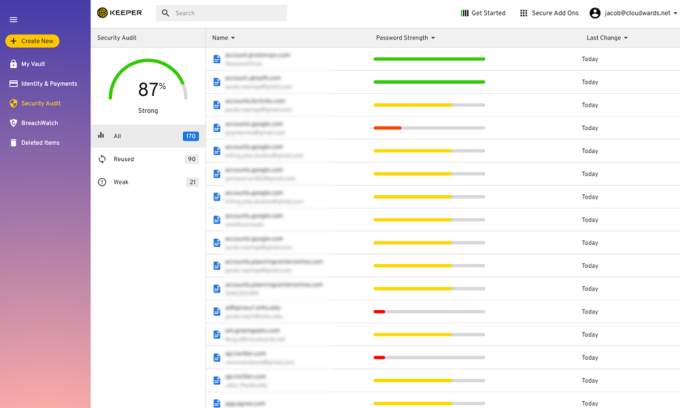The height and width of the screenshot is (408, 680).
Task: Sort by Password Strength column dropdown
Action: (x=432, y=37)
